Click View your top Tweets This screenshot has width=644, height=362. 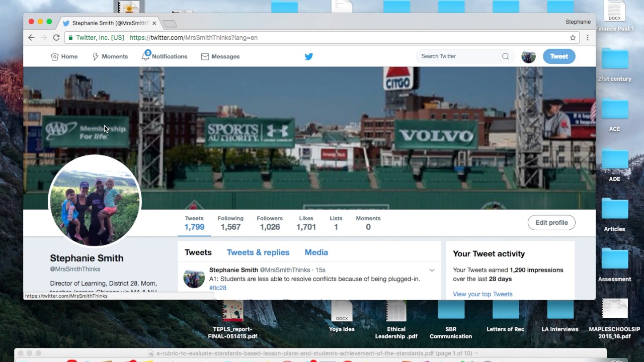482,294
